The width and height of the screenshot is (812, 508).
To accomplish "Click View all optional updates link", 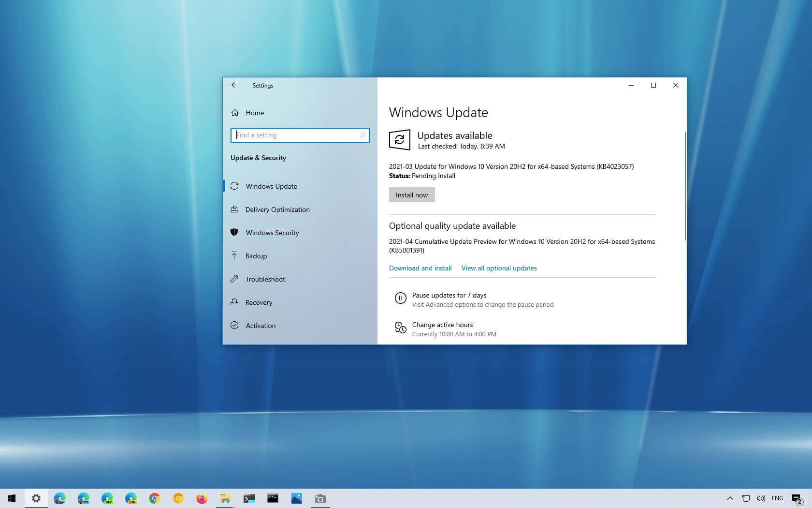I will pyautogui.click(x=499, y=268).
